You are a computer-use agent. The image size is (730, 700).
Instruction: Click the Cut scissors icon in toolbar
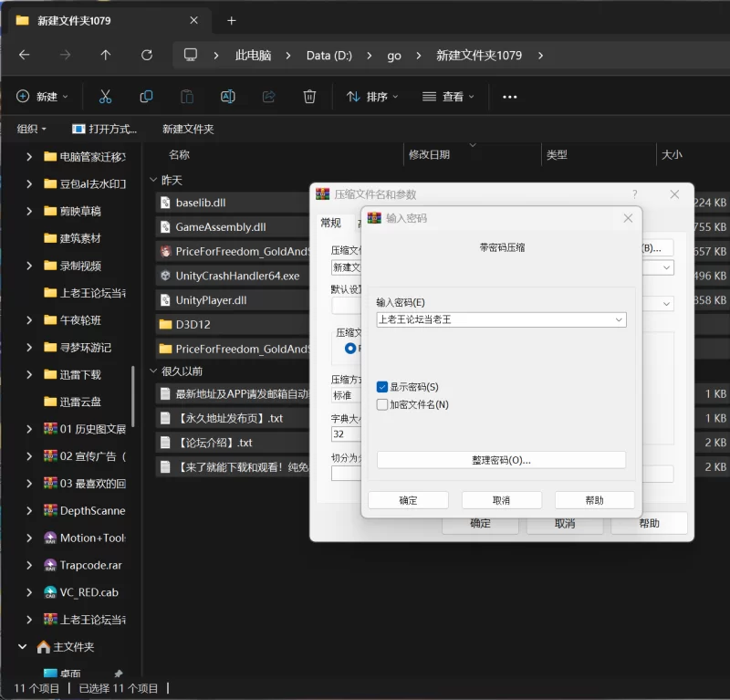point(105,97)
